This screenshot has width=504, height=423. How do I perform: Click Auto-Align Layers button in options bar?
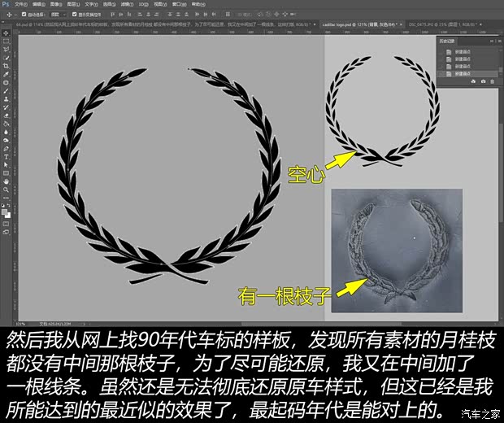[x=228, y=15]
